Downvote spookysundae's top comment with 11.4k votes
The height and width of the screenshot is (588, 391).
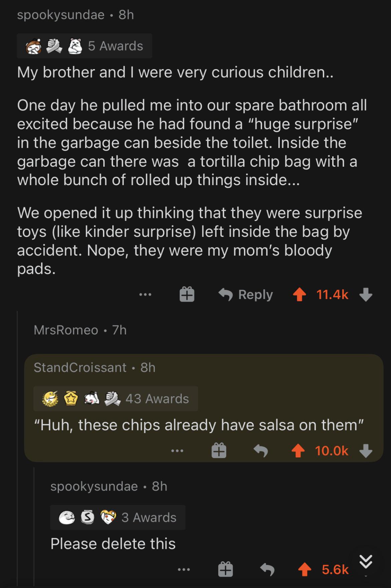(x=366, y=295)
